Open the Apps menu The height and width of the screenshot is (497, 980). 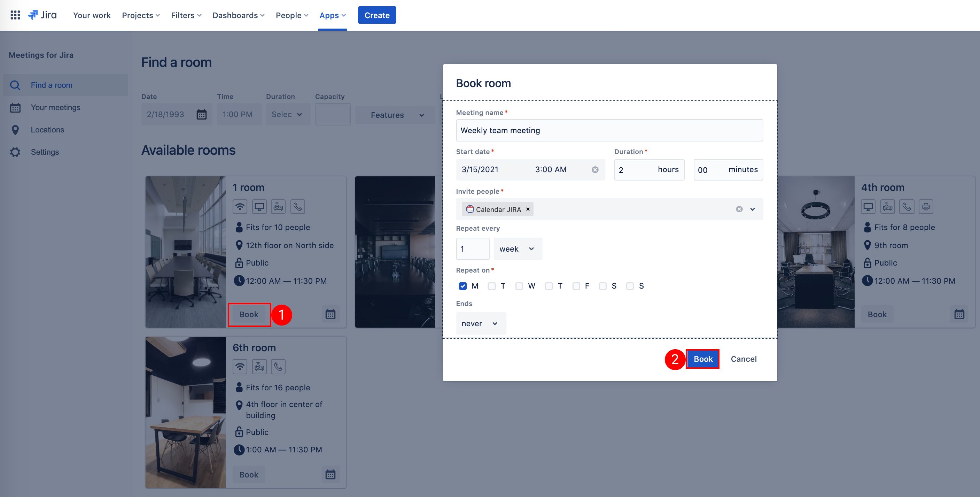(x=333, y=15)
